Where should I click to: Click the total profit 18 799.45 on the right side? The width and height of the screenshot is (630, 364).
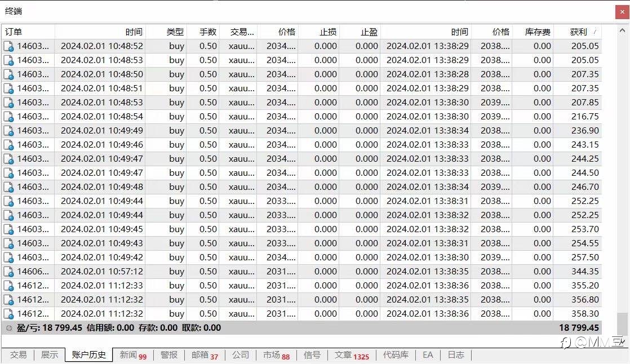point(579,328)
